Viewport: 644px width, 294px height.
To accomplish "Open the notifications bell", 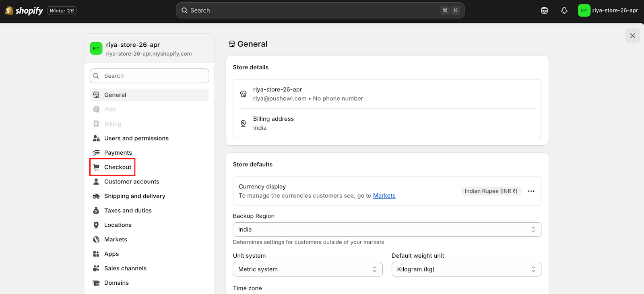I will tap(564, 10).
